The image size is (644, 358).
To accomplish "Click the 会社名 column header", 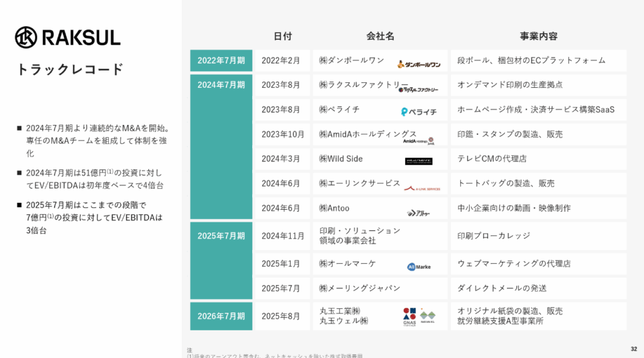I will coord(380,36).
